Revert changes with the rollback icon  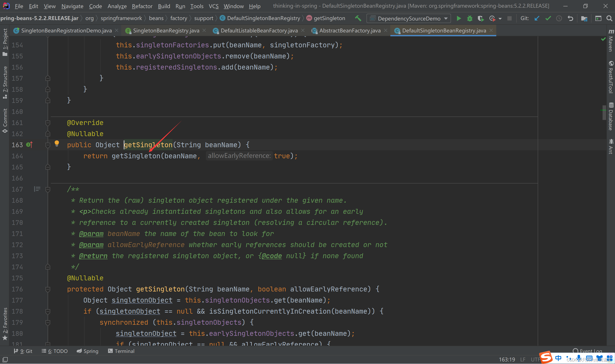click(x=570, y=18)
